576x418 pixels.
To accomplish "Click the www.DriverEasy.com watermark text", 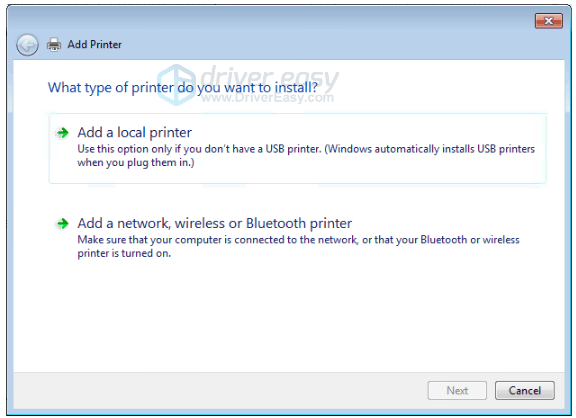I will point(267,98).
